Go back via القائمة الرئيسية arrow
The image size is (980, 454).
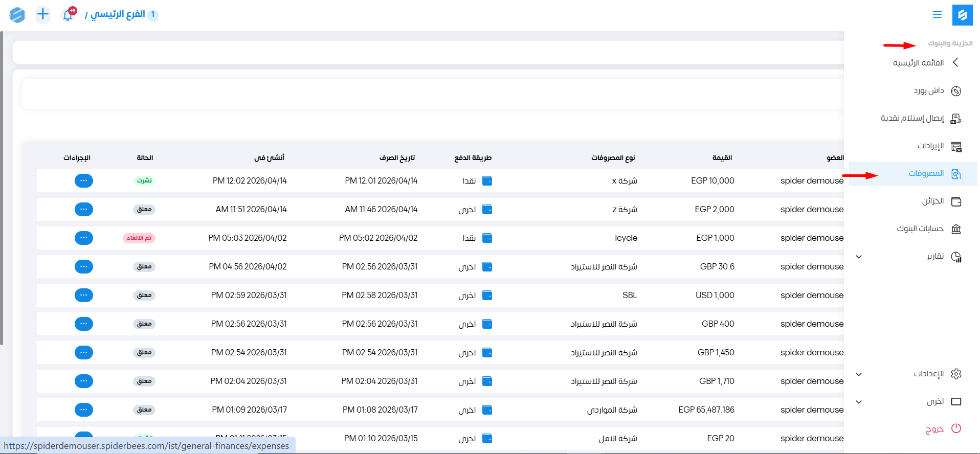coord(955,62)
